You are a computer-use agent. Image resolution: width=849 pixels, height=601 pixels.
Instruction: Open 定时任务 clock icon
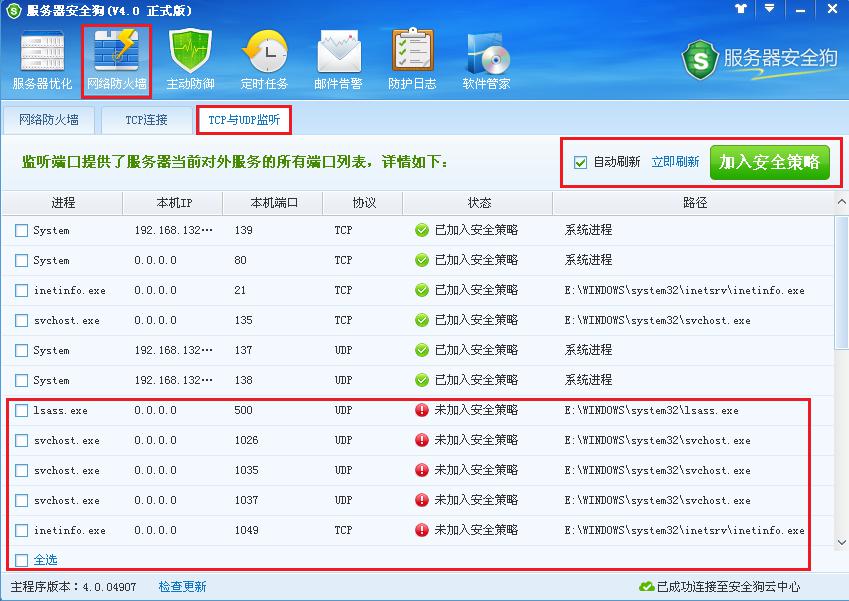(264, 57)
